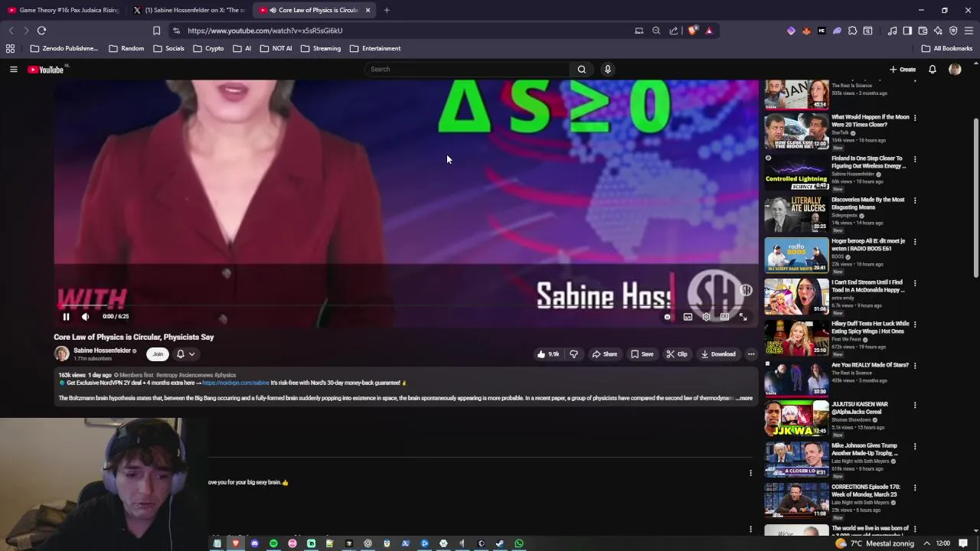
Task: Open WhatsApp from the taskbar
Action: tap(519, 543)
